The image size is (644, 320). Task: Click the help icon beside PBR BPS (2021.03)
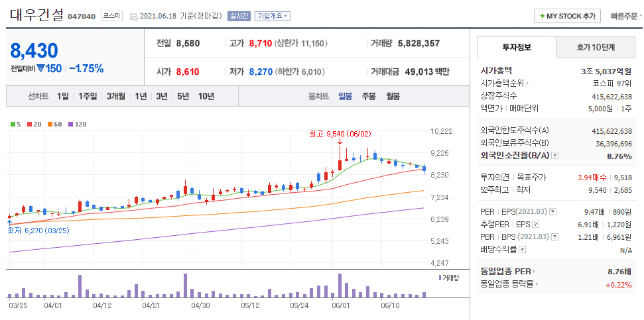555,237
